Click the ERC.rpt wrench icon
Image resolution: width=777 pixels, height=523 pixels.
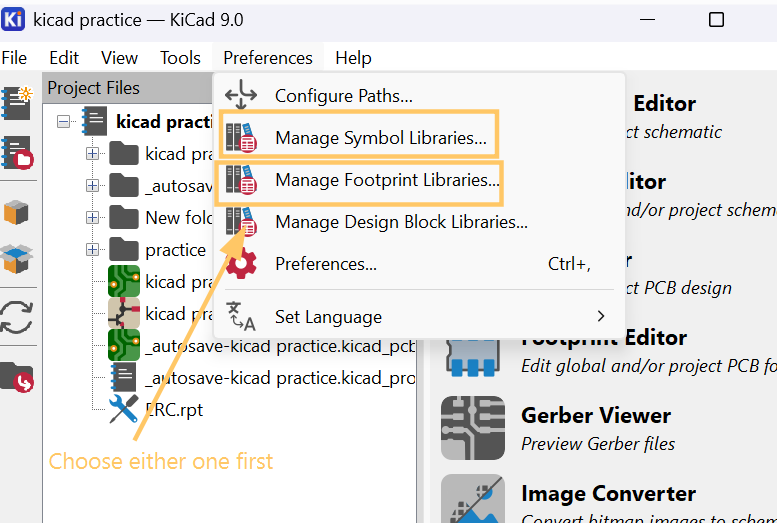click(123, 409)
